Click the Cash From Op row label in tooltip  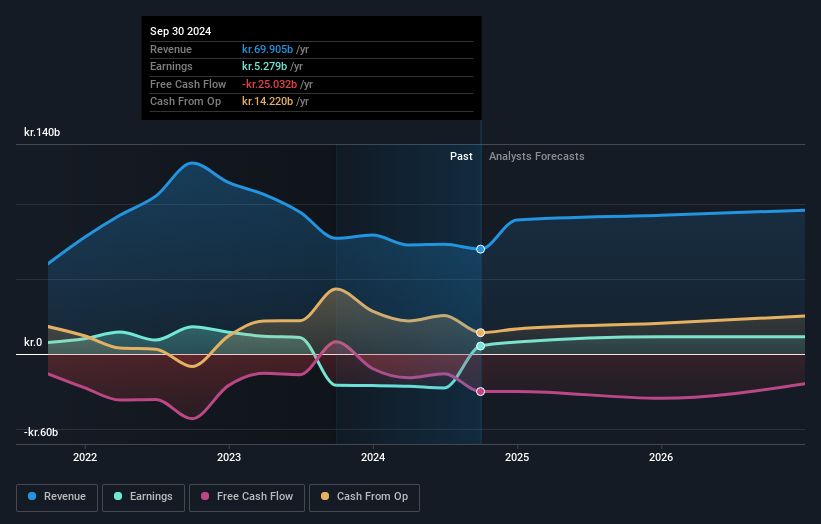(x=185, y=102)
